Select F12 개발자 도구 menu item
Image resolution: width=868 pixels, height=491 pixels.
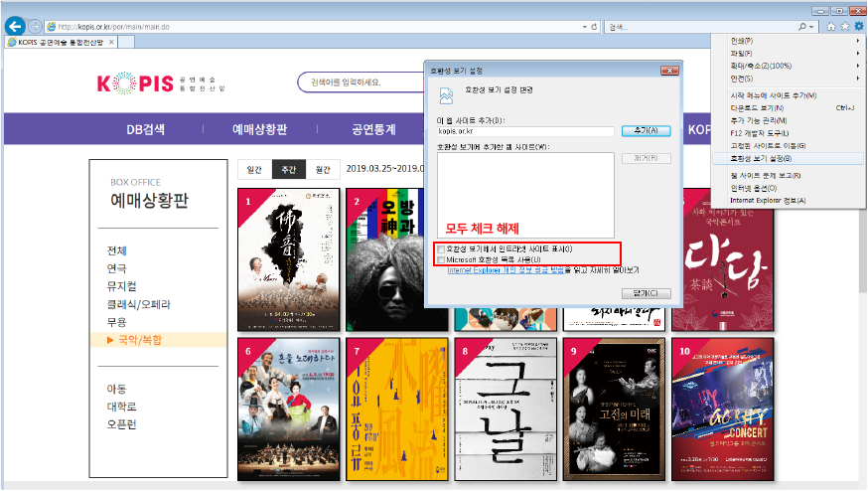789,133
